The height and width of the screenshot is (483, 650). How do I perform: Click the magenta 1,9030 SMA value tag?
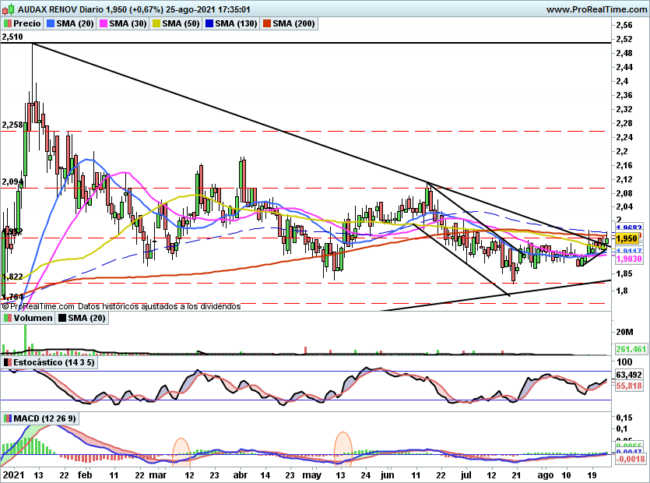(x=629, y=259)
